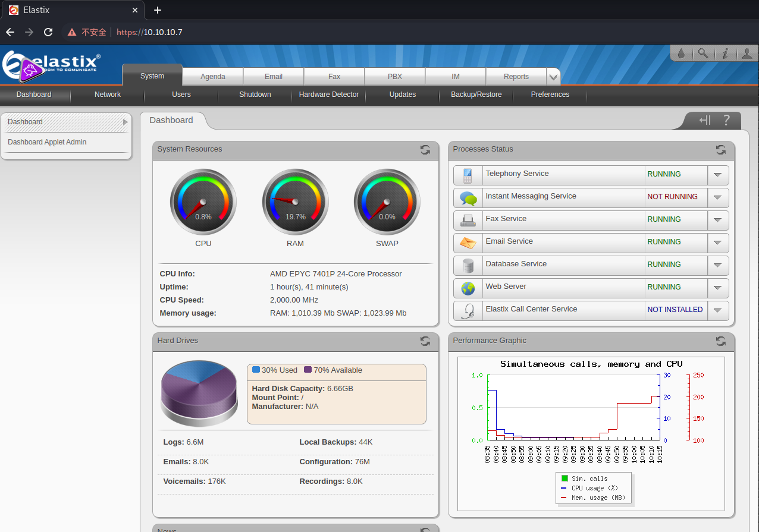Refresh the Hard Drives applet
Viewport: 759px width, 532px height.
pos(425,341)
